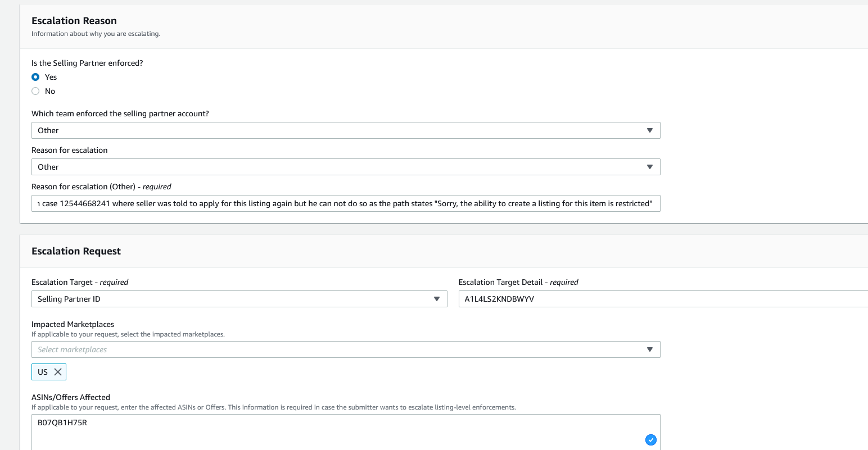Remove the US marketplace tag
868x450 pixels.
58,372
